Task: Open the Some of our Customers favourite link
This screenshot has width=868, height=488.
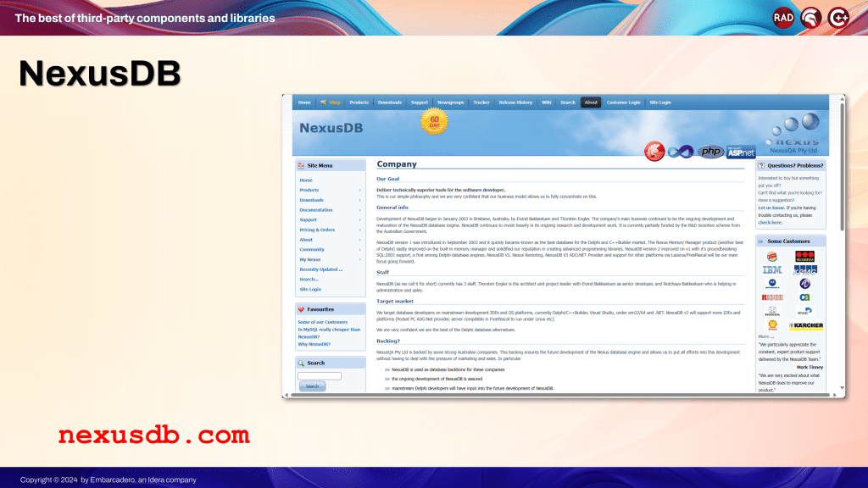Action: [323, 322]
